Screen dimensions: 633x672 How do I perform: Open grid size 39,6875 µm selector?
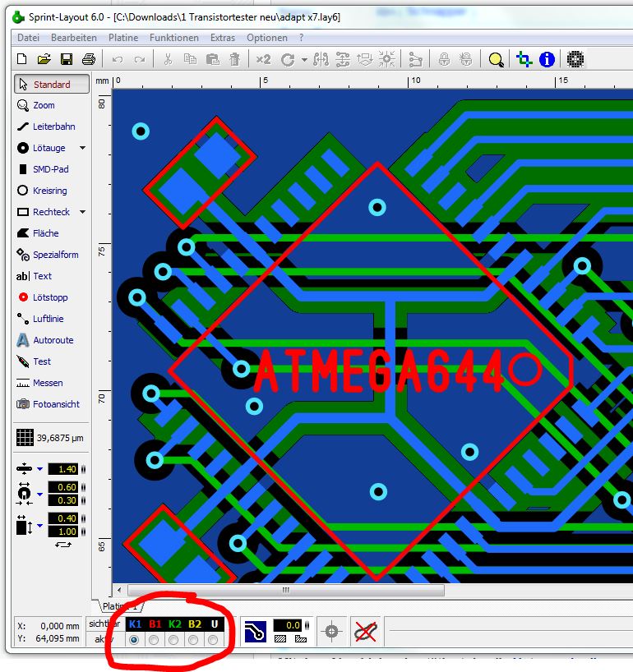pyautogui.click(x=50, y=438)
